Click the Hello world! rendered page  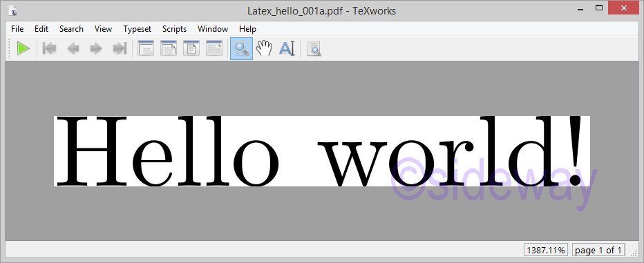point(321,151)
